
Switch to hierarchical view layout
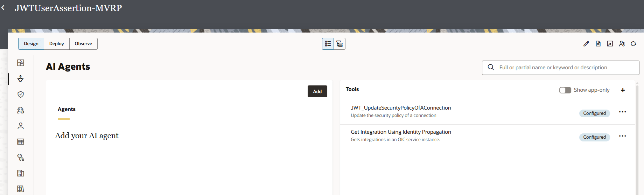tap(339, 44)
